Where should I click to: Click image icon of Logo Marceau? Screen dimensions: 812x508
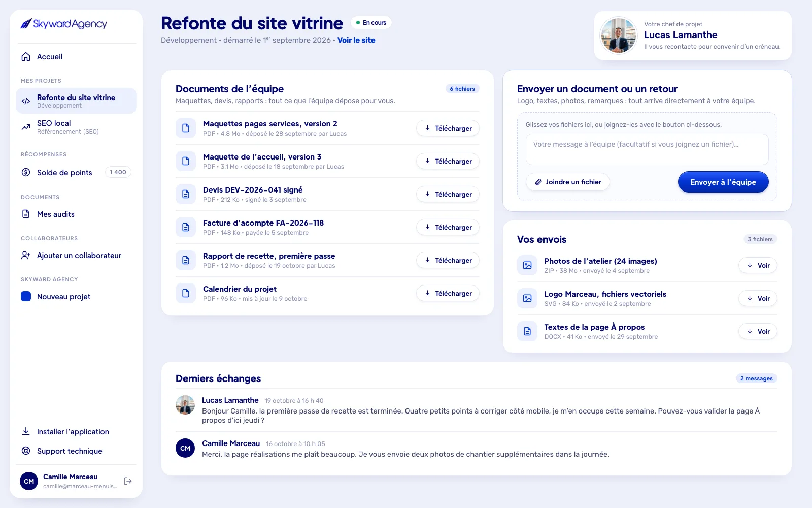click(527, 298)
